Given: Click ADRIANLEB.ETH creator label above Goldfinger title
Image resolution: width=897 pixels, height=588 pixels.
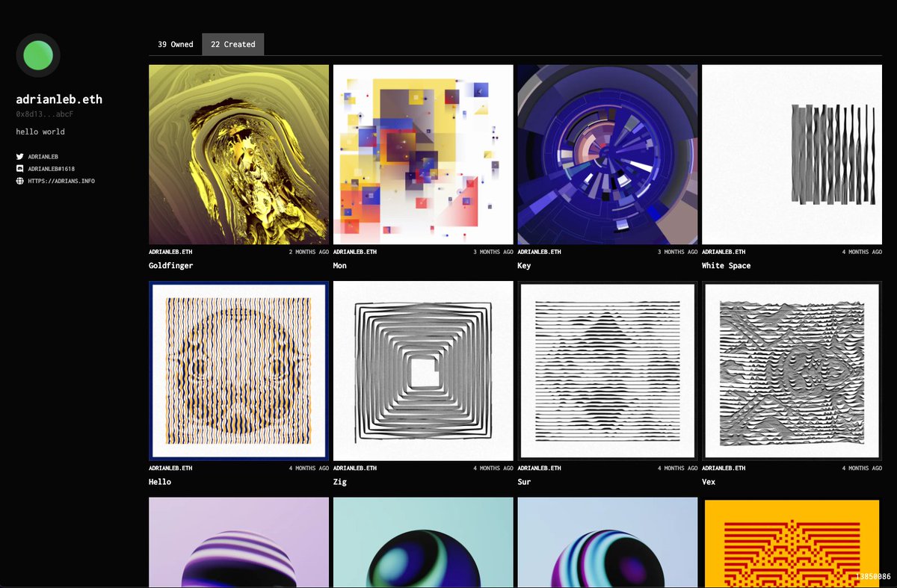Looking at the screenshot, I should point(170,252).
